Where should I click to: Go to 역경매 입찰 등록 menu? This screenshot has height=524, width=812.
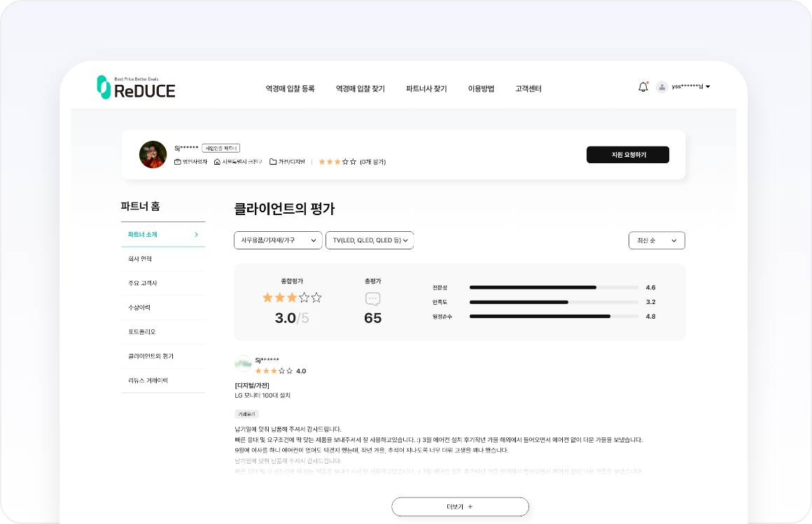coord(290,89)
